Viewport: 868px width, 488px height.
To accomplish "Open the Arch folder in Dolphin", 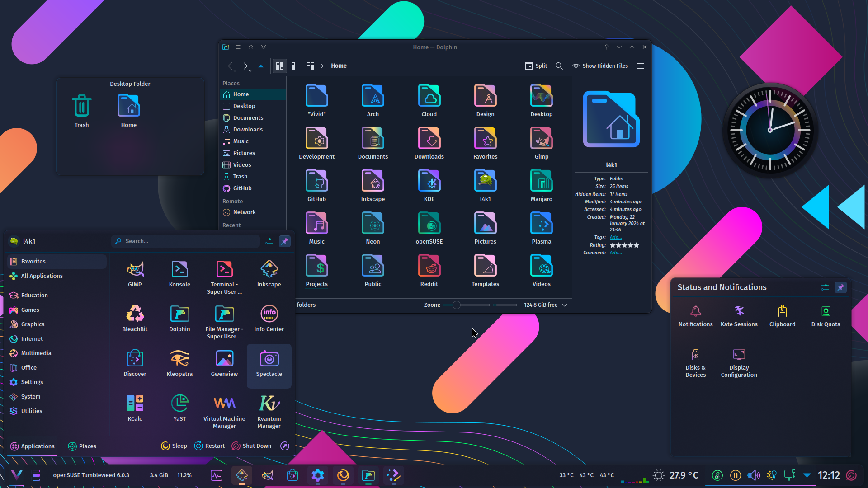I will [x=373, y=101].
